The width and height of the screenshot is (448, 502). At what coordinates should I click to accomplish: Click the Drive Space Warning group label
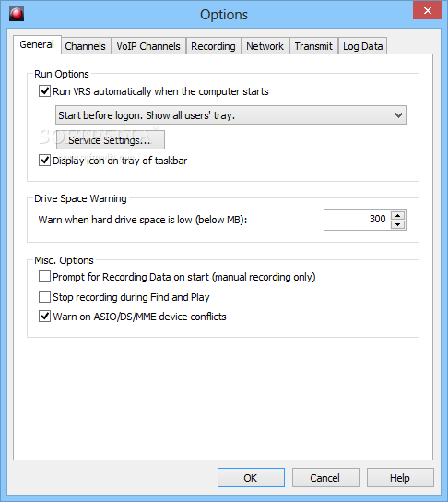[80, 198]
